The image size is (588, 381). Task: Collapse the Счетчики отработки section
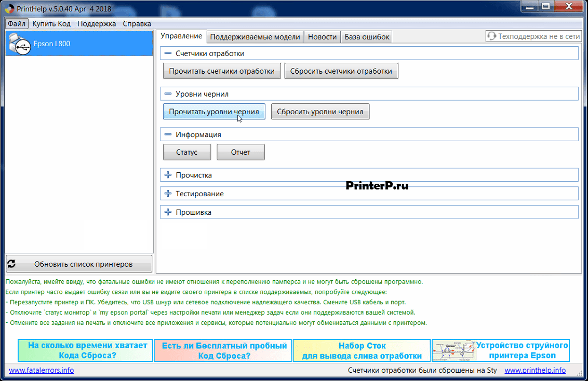pyautogui.click(x=168, y=53)
